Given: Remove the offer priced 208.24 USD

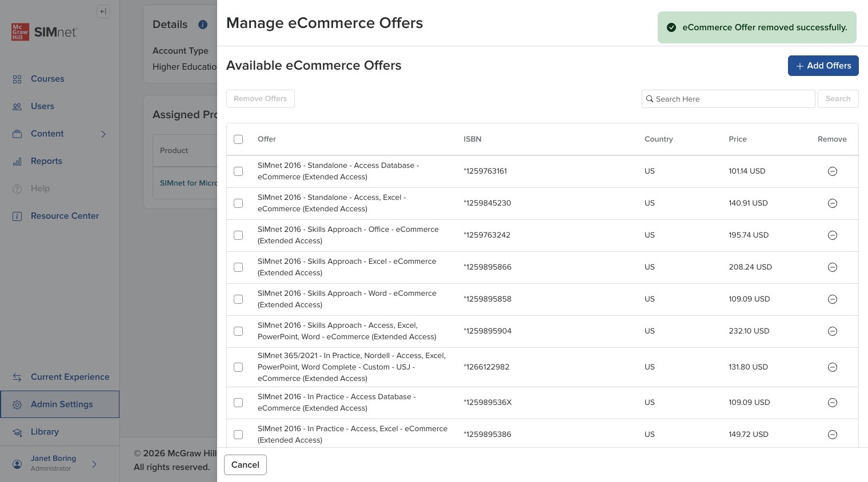Looking at the screenshot, I should (833, 267).
